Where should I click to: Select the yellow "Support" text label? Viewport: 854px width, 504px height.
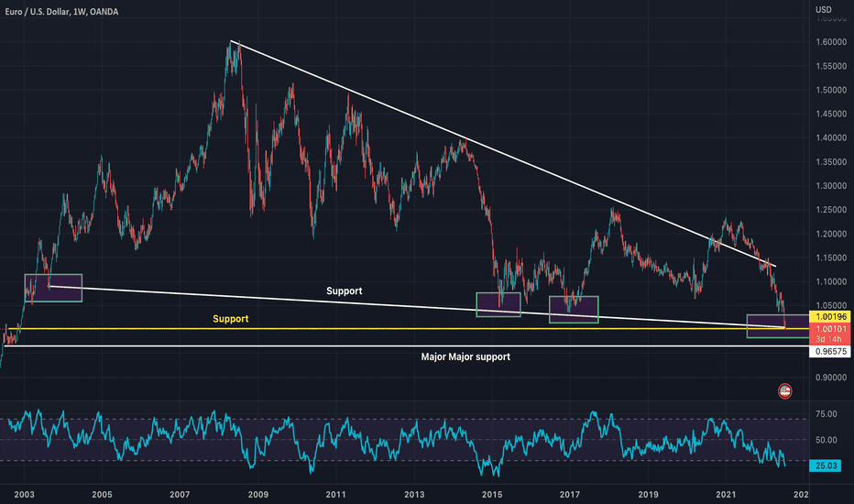click(230, 319)
